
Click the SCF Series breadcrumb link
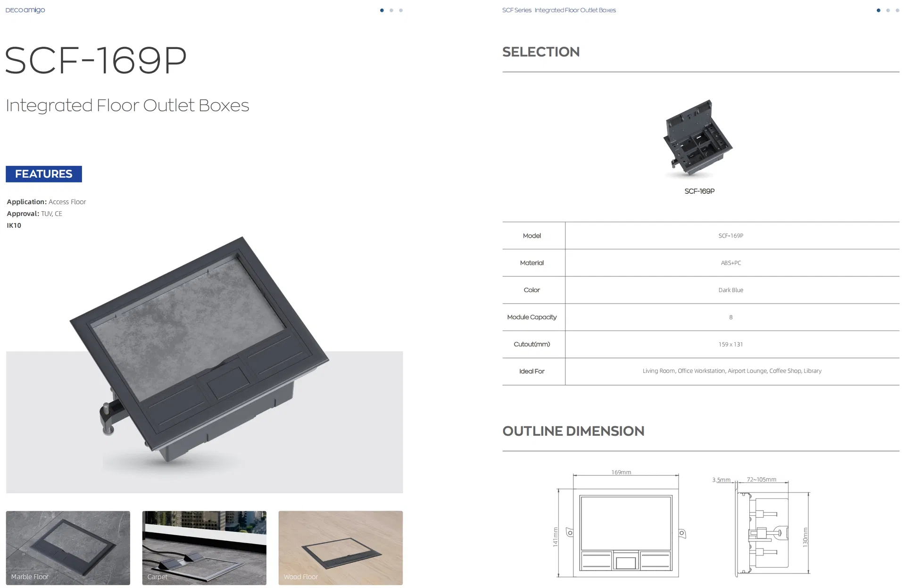tap(516, 10)
